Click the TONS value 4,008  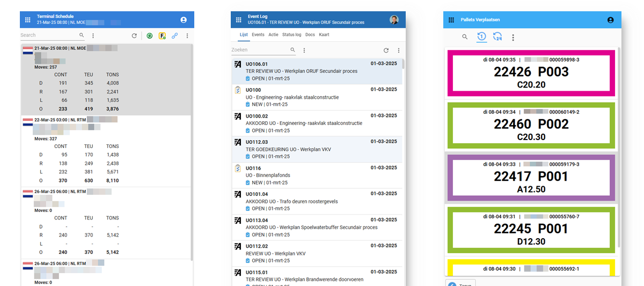pyautogui.click(x=112, y=83)
